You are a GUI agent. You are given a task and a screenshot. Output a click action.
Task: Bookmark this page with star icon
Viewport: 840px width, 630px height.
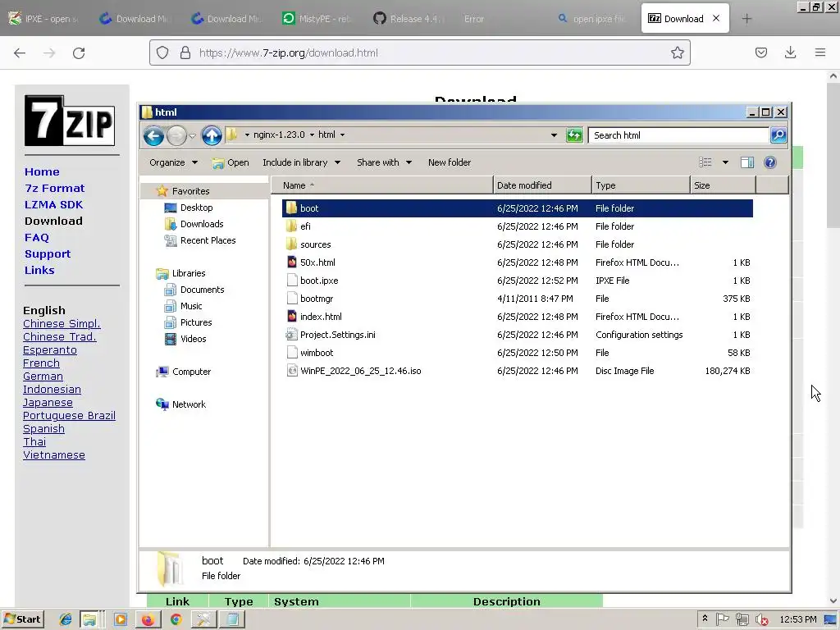[x=677, y=52]
